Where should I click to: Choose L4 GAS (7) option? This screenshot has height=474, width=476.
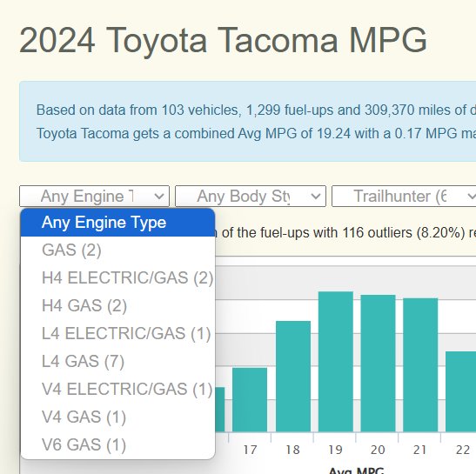[x=117, y=361]
